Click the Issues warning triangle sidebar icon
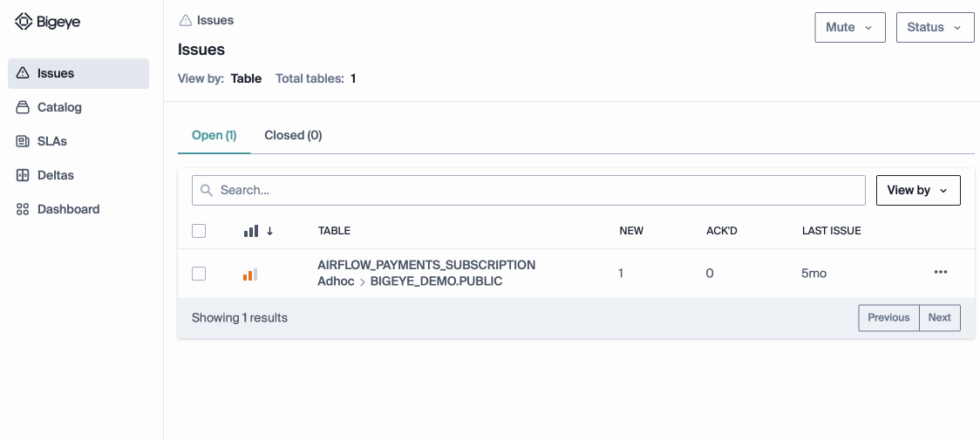The width and height of the screenshot is (980, 440). tap(23, 73)
